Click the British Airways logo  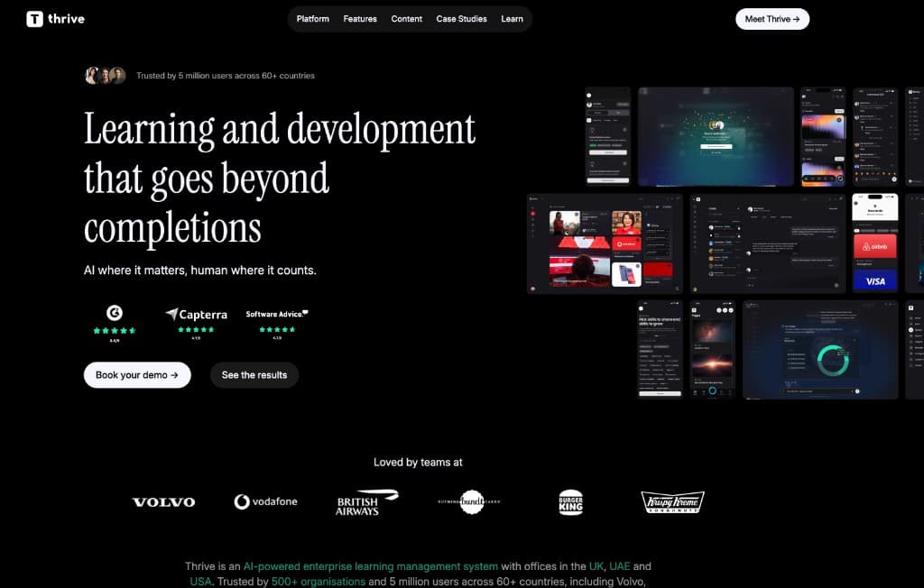coord(366,502)
